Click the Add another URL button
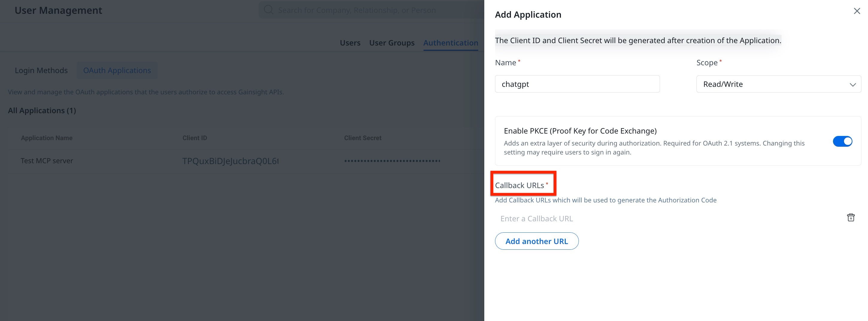Viewport: 868px width, 321px height. click(536, 241)
